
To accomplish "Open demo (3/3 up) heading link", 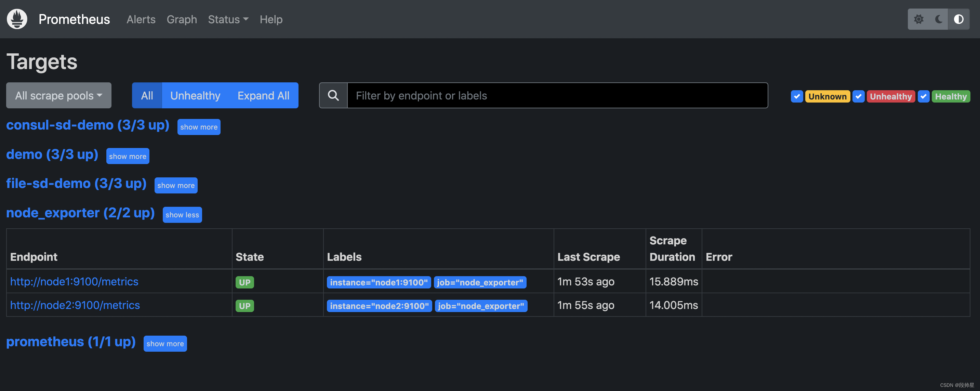I will [x=52, y=154].
